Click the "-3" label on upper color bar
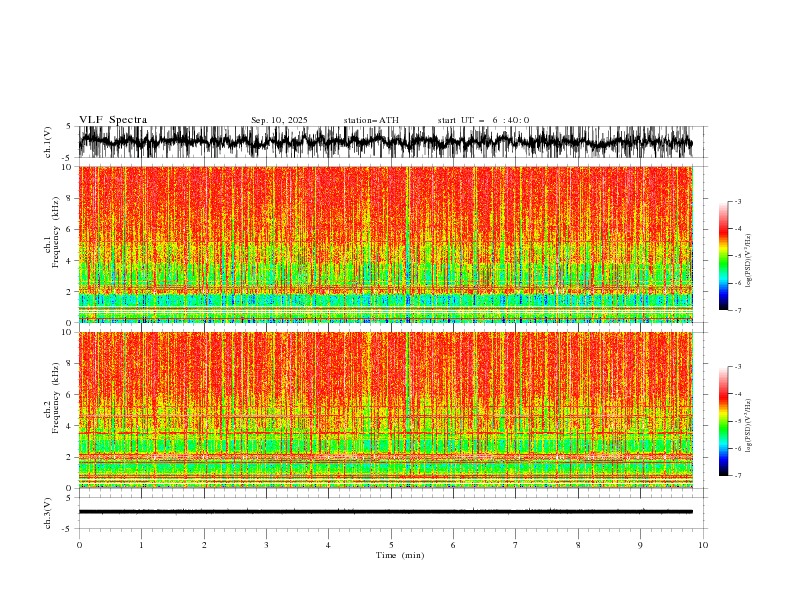Viewport: 792px width, 612px height. 738,201
